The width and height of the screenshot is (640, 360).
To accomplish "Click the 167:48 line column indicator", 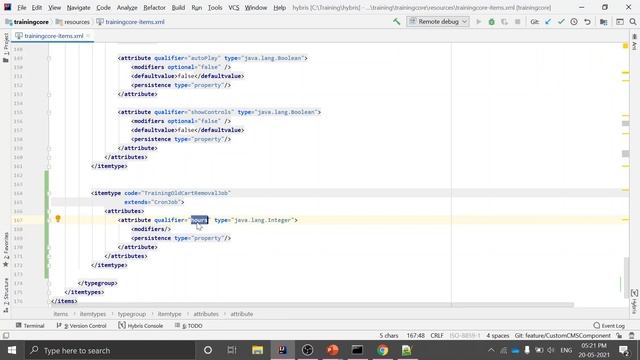I will point(416,336).
